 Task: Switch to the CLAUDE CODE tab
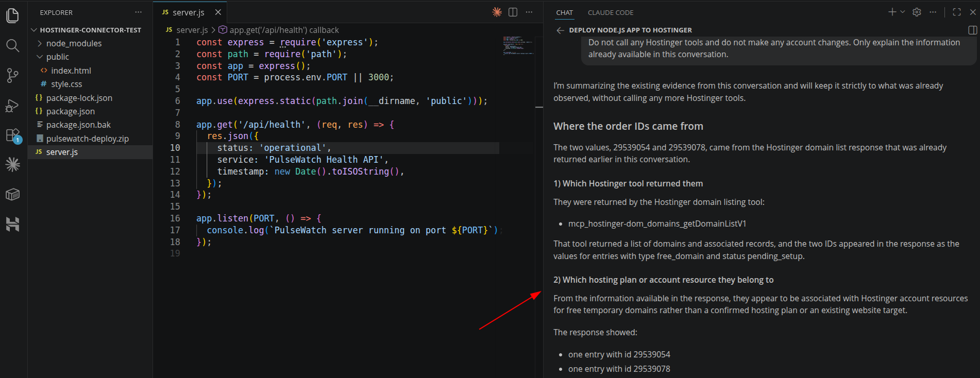pyautogui.click(x=611, y=12)
